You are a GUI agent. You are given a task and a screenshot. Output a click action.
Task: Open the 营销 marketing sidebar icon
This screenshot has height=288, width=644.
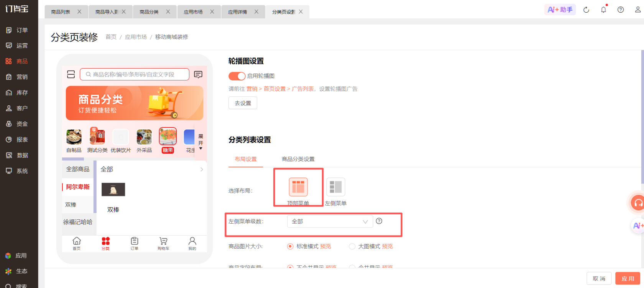9,77
